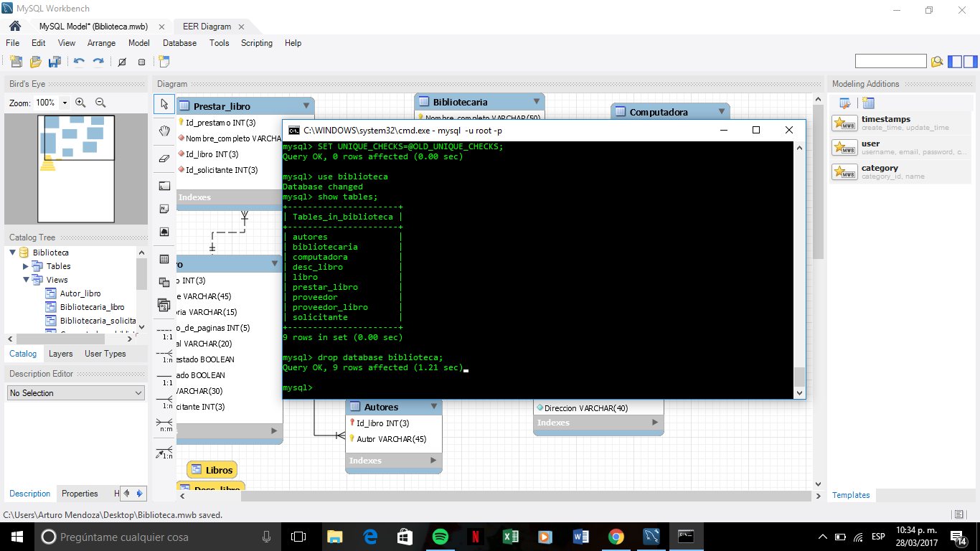Collapse the Views tree node

tap(26, 280)
